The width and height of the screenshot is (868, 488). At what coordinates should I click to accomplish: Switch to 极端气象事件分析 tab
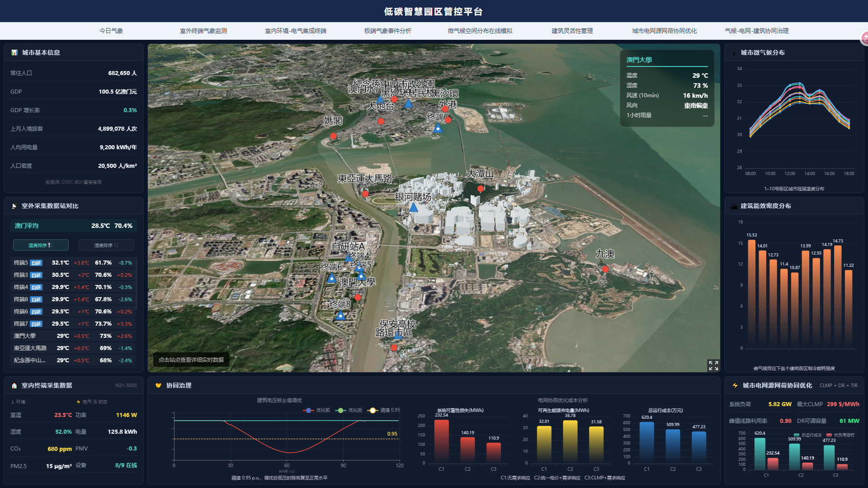point(388,31)
